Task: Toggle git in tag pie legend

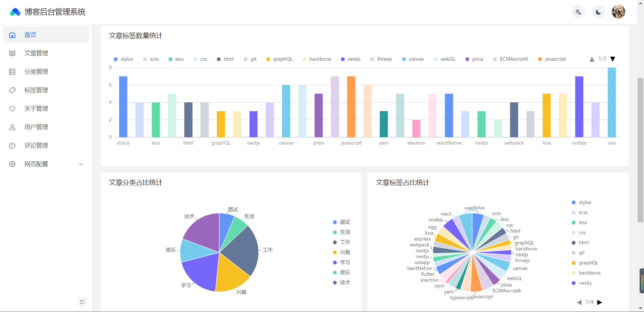Action: coord(578,253)
